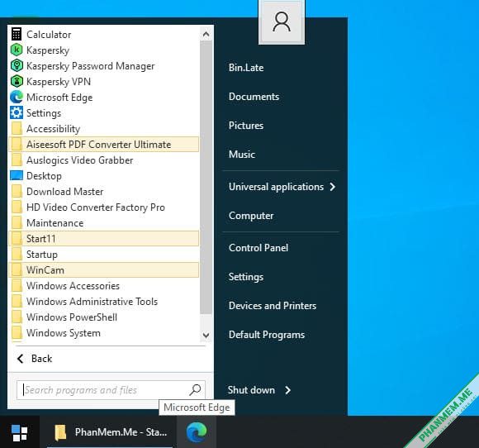Select the "Windows Accessories" text label
This screenshot has height=448, width=479.
tap(73, 286)
